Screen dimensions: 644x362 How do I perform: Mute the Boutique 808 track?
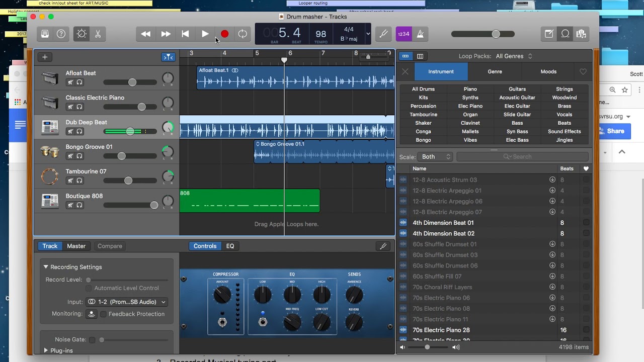click(71, 205)
